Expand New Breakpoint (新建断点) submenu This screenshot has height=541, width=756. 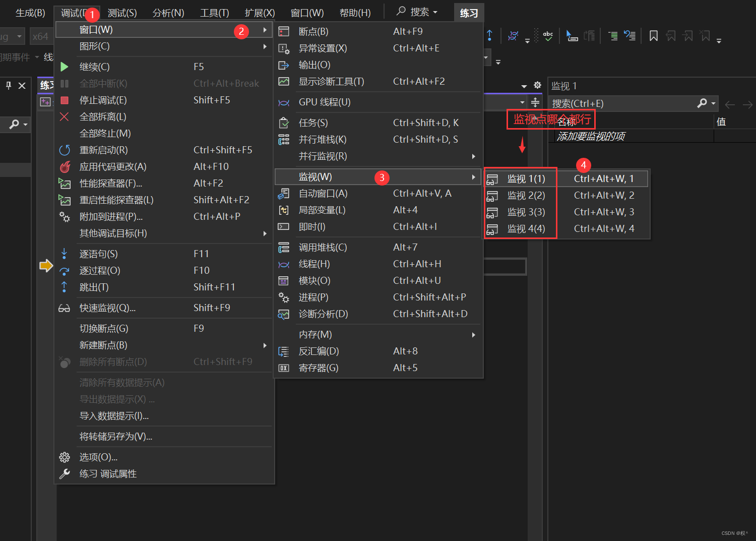coord(164,345)
